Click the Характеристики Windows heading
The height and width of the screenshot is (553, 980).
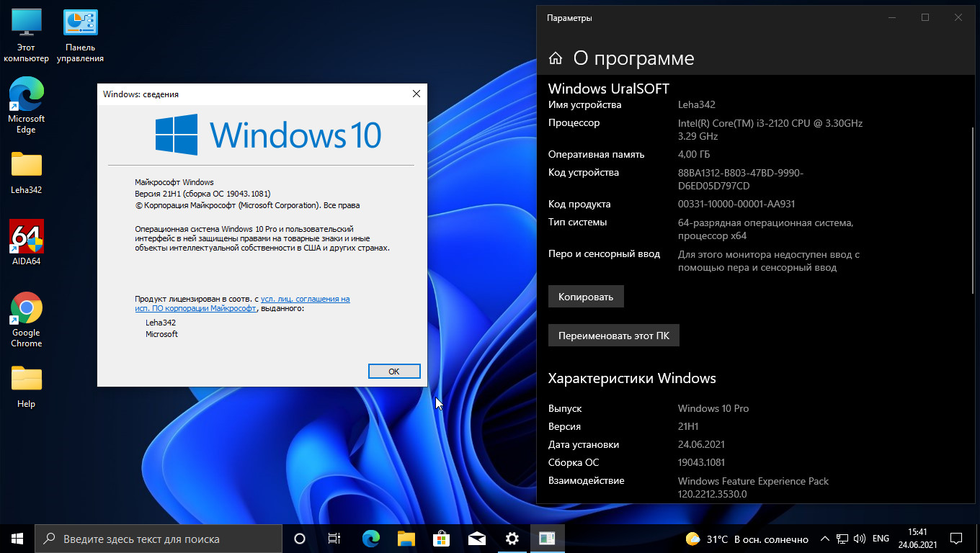pyautogui.click(x=632, y=378)
